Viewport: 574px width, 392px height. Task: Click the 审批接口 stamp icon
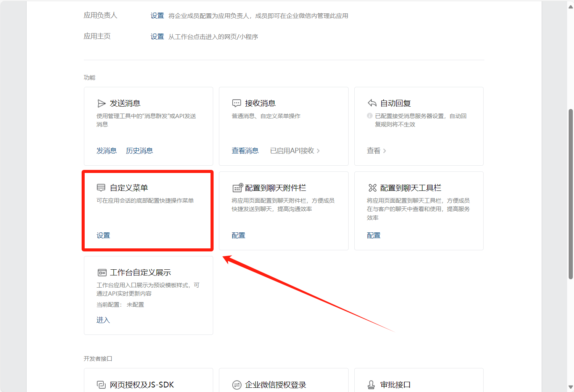pyautogui.click(x=371, y=385)
